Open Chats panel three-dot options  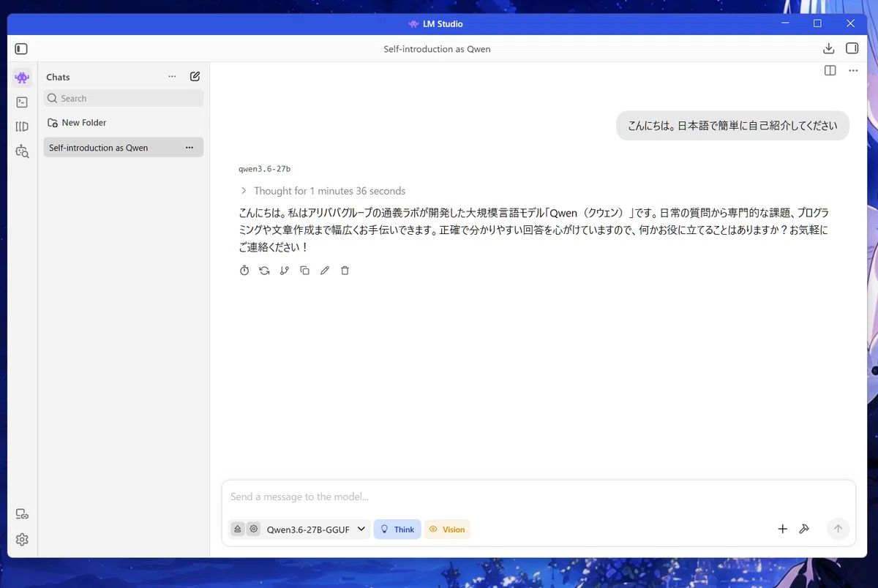[x=172, y=76]
